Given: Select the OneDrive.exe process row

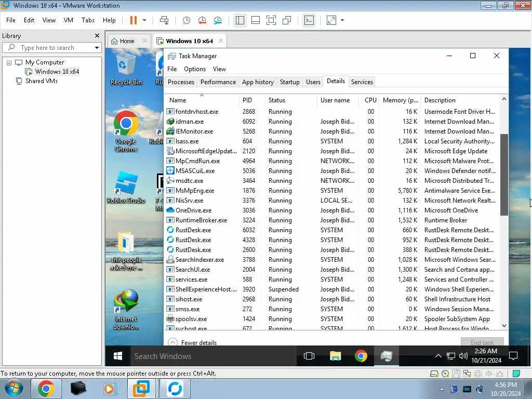Looking at the screenshot, I should point(332,210).
